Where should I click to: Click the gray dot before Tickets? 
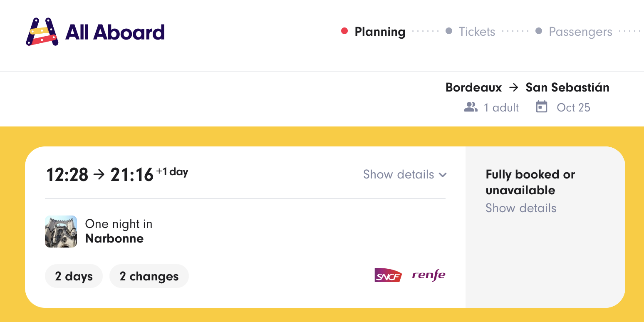click(x=449, y=31)
